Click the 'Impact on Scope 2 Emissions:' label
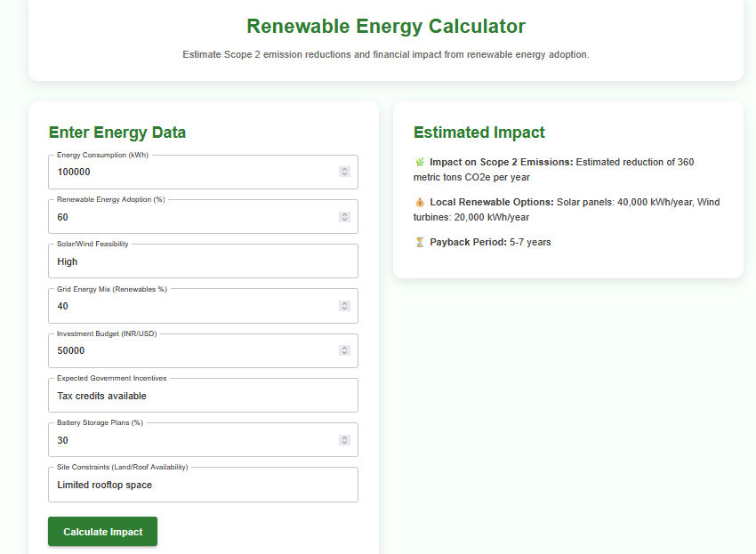This screenshot has width=756, height=554. coord(502,162)
